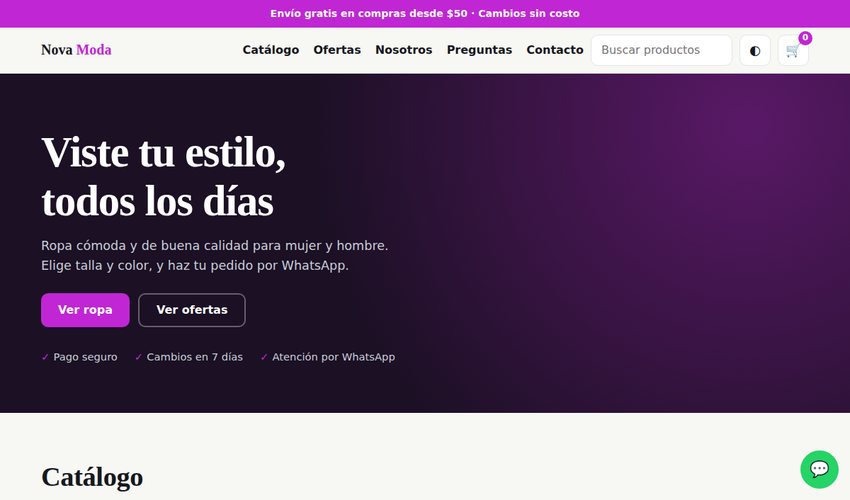Open Contacto navigation link
Screen dimensions: 850x500
[555, 50]
